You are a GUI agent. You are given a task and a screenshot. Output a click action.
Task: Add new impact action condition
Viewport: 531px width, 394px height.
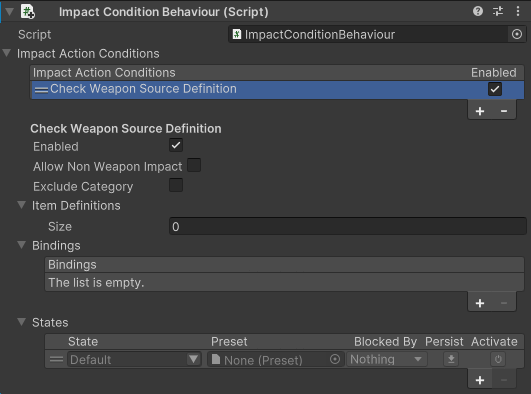[480, 111]
